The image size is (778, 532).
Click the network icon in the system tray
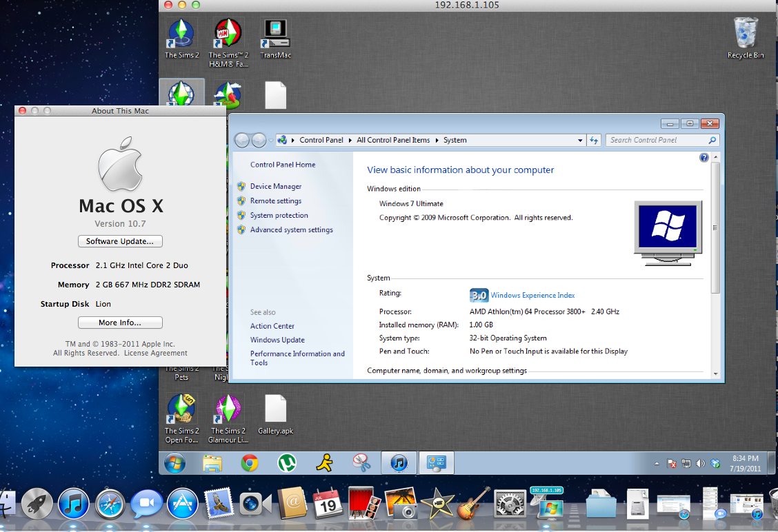[686, 464]
